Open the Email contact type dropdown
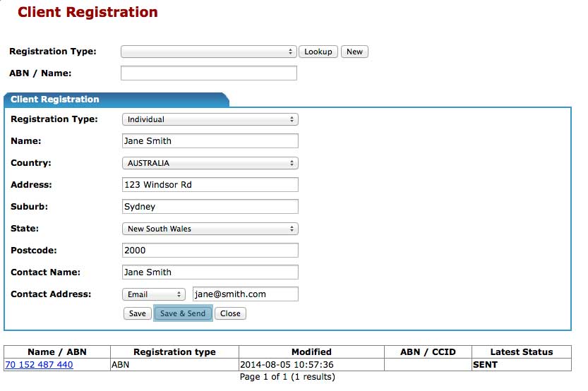588x391 pixels. [x=154, y=294]
